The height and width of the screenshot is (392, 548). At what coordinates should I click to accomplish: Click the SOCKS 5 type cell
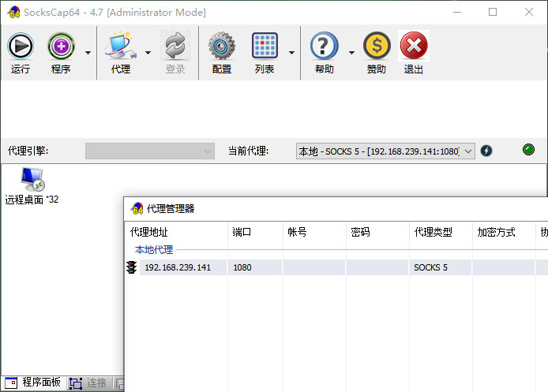(441, 267)
